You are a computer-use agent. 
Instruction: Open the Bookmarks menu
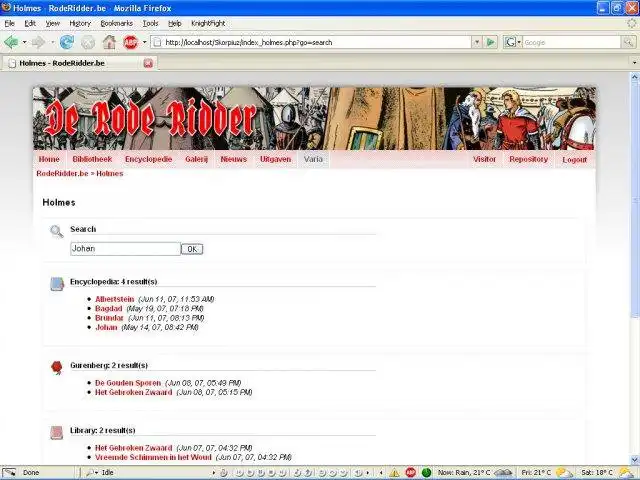pyautogui.click(x=117, y=23)
